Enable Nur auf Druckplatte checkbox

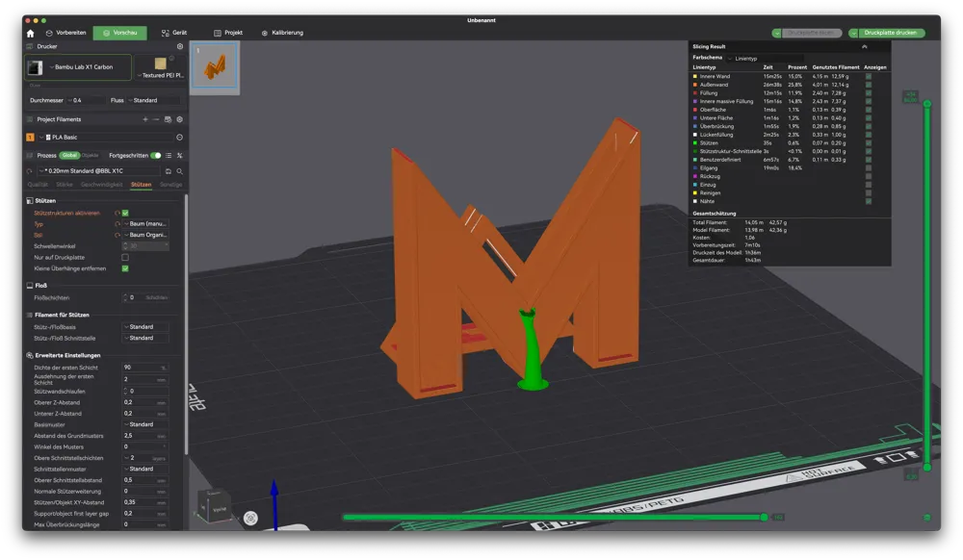[x=125, y=258]
